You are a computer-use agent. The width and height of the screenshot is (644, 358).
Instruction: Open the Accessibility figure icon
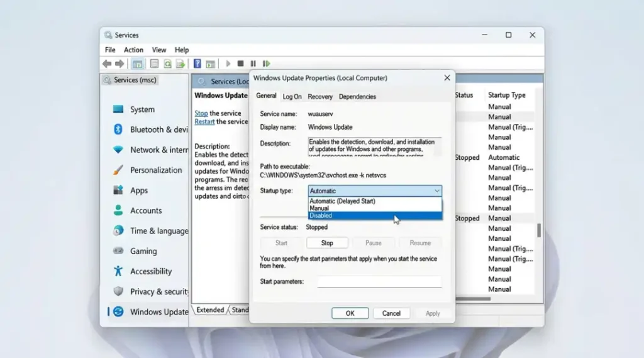pyautogui.click(x=118, y=271)
